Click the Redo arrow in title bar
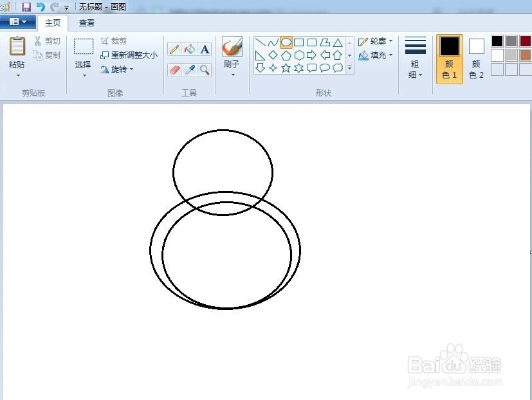The image size is (532, 400). point(54,7)
